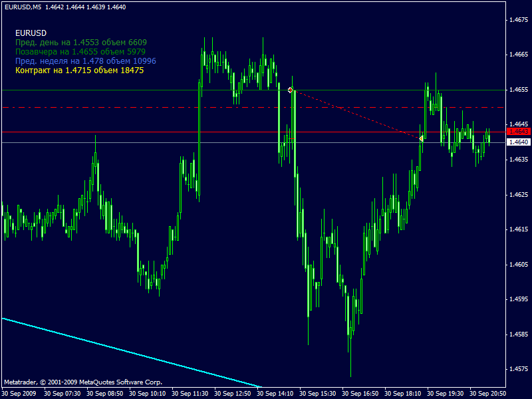Select the cyan descending trend line
The image size is (532, 399).
click(131, 352)
